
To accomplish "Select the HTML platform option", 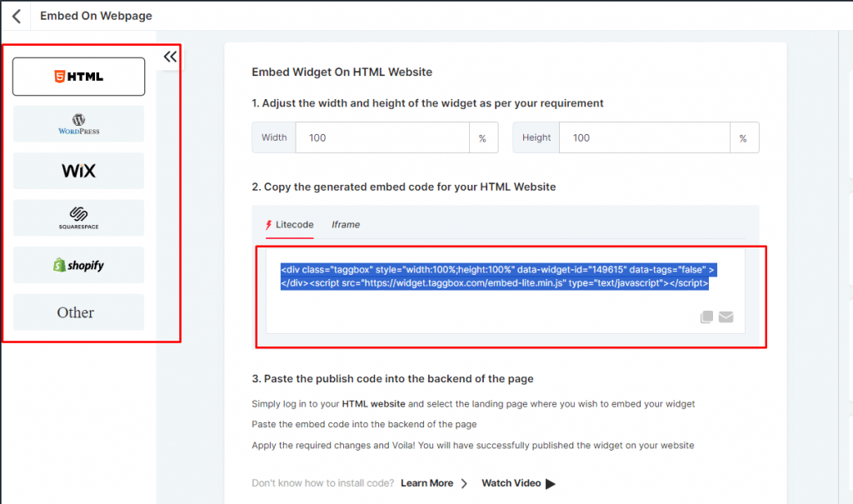I will [x=78, y=76].
